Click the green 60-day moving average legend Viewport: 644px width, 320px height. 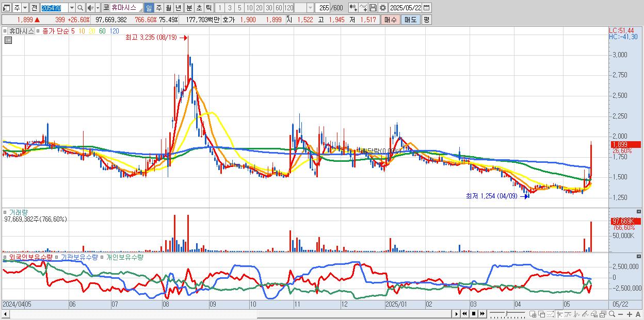[x=102, y=31]
